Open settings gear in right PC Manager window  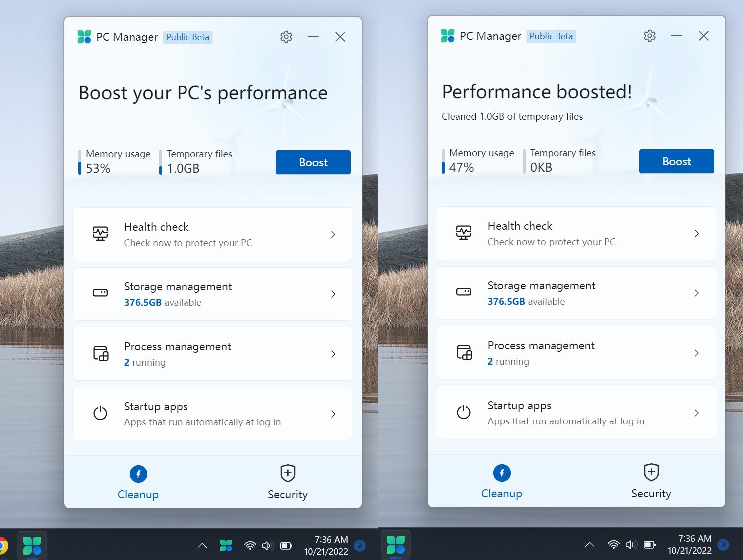pos(650,36)
